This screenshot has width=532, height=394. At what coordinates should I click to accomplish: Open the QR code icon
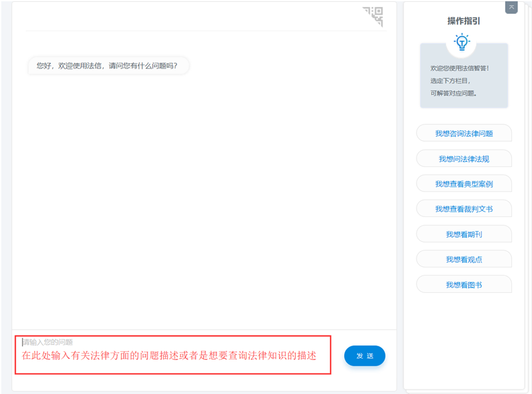point(373,16)
